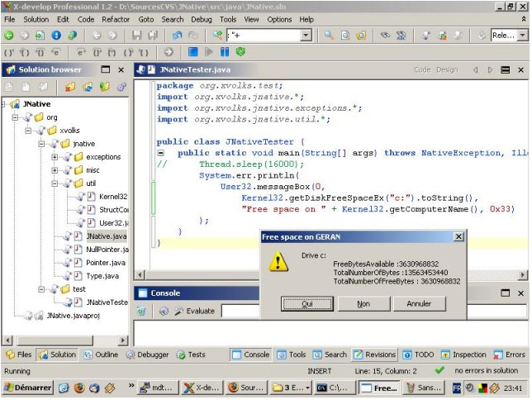Click Annuler button in message box
Image resolution: width=532 pixels, height=400 pixels.
point(419,303)
